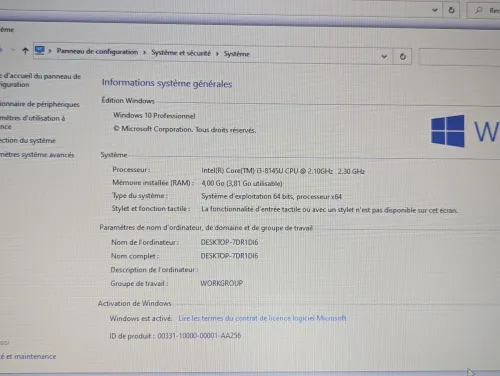
Task: Open Paramètres d'utilisation à distance link
Action: coord(32,122)
